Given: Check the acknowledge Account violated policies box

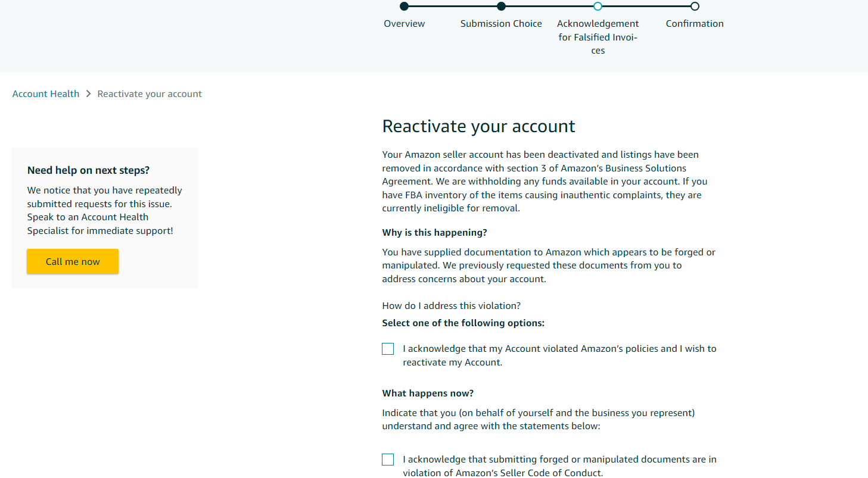Looking at the screenshot, I should [x=388, y=349].
